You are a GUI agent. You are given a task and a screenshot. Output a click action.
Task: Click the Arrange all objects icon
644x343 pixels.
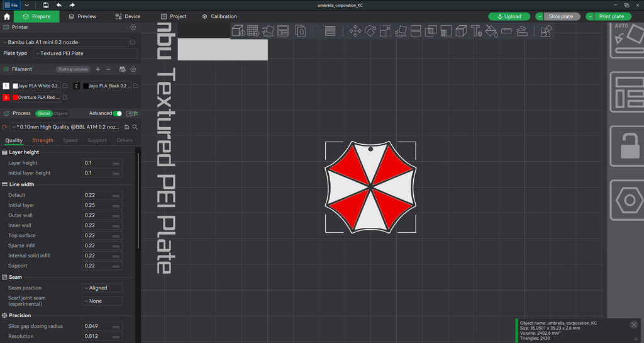click(x=283, y=31)
